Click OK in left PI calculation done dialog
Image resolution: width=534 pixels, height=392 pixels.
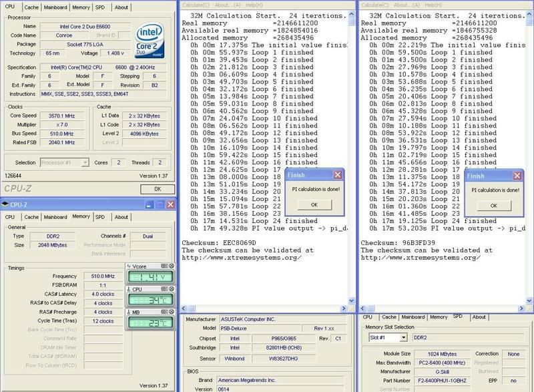point(314,205)
